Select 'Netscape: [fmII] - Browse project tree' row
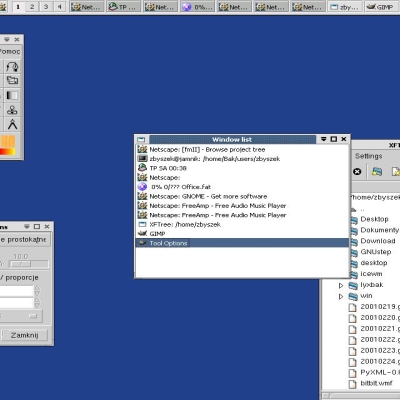 [x=242, y=149]
